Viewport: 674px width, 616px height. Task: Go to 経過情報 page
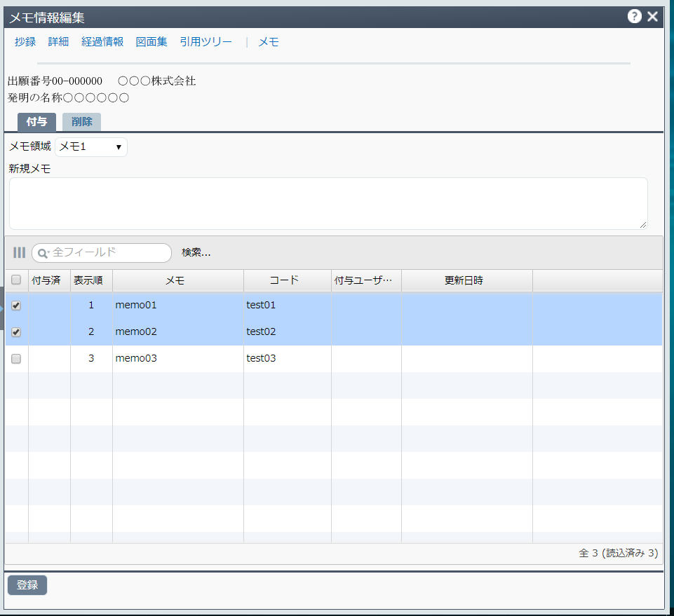pos(102,42)
